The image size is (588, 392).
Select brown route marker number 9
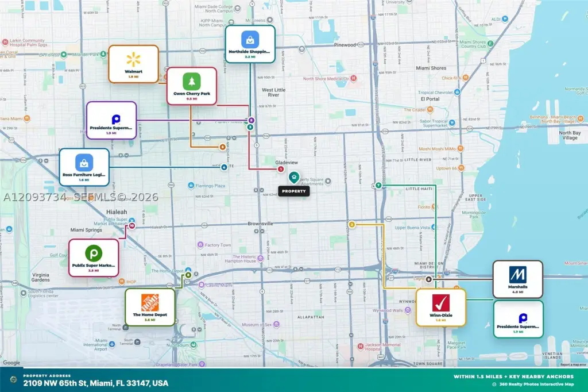(428, 279)
